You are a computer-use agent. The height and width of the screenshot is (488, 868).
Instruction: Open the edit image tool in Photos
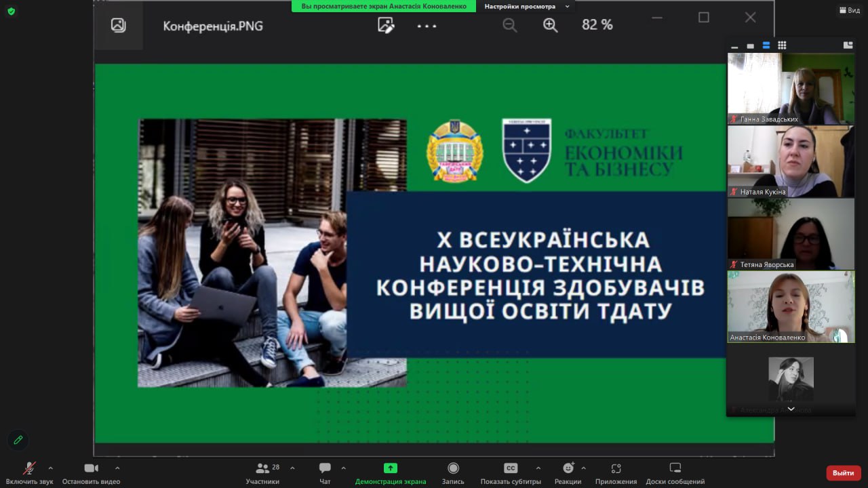click(386, 26)
